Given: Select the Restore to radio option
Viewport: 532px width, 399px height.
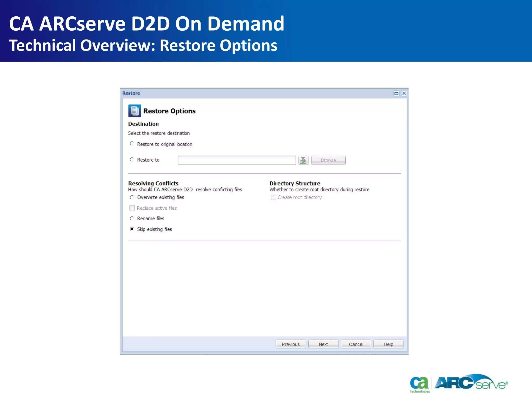Looking at the screenshot, I should 132,159.
